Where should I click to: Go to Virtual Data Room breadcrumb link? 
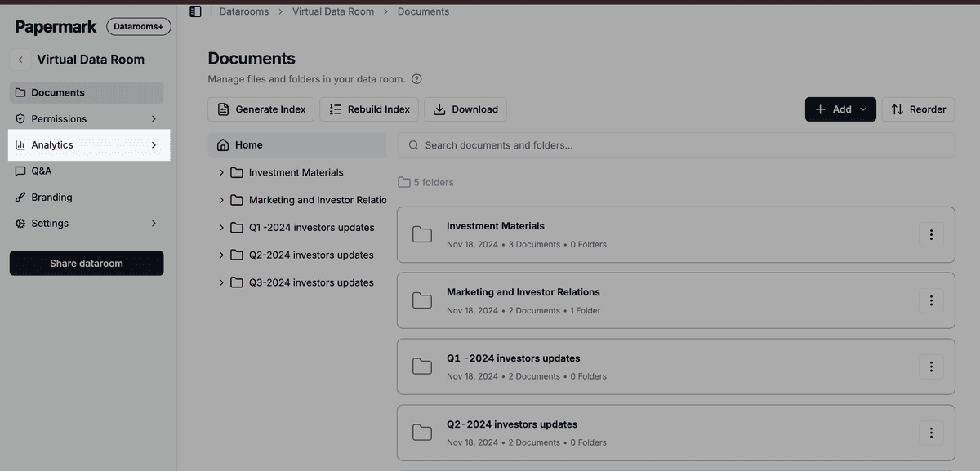(333, 11)
